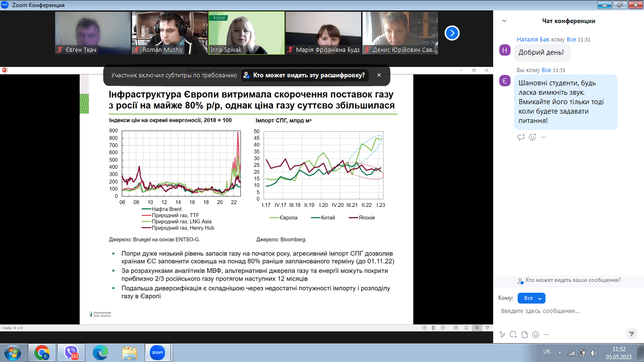
Task: Click your purple 'Є' avatar in chat
Action: click(x=505, y=81)
